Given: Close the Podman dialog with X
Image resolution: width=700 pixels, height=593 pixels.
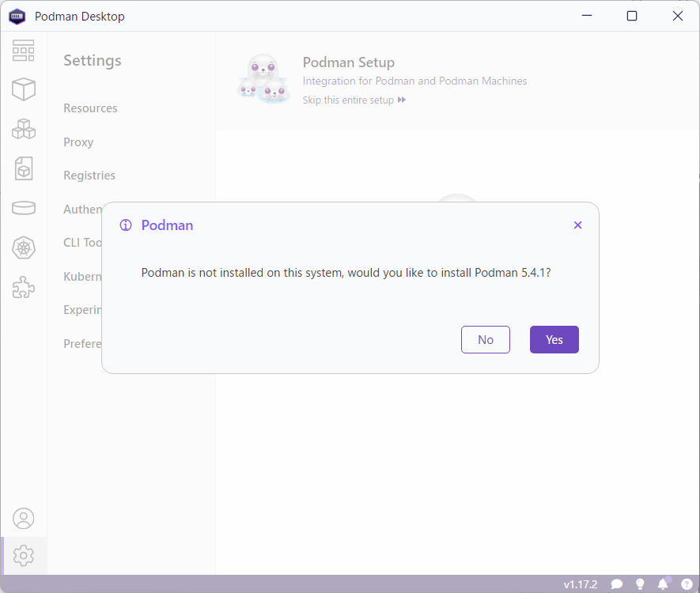Looking at the screenshot, I should (577, 225).
